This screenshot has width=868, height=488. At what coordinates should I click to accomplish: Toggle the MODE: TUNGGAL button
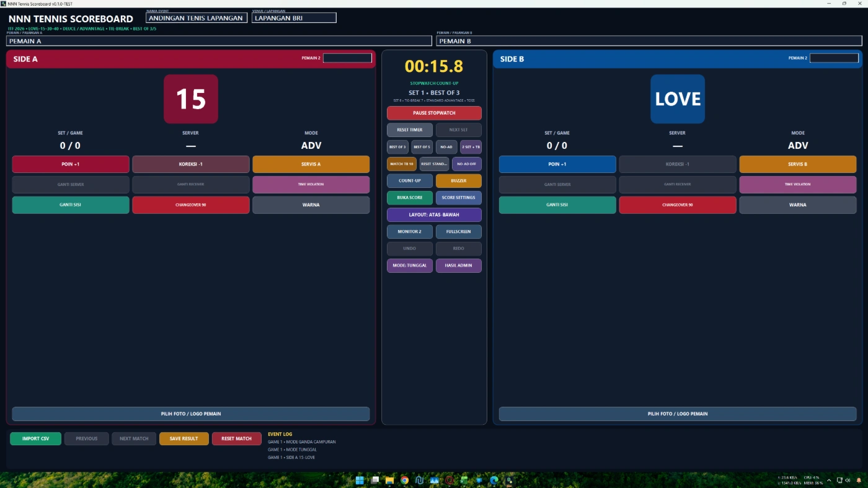[410, 265]
